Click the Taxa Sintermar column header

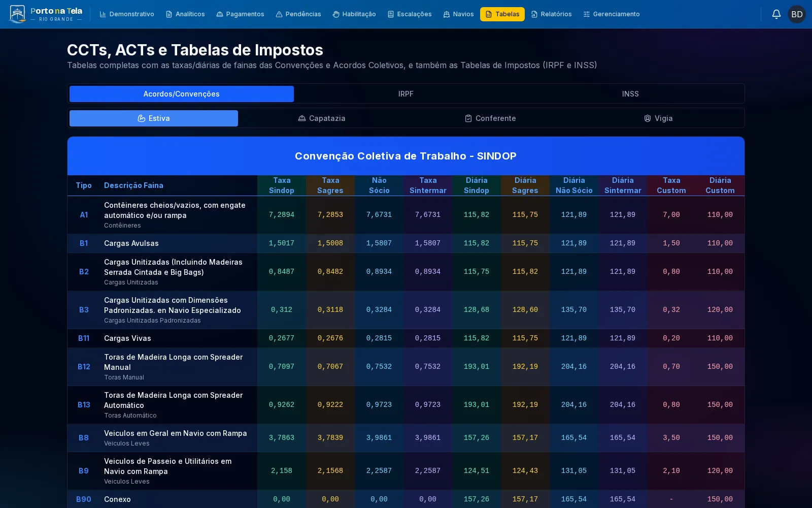coord(428,185)
